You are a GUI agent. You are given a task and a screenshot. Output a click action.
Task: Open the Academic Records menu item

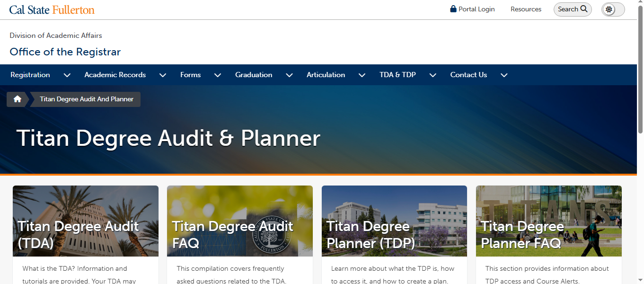(115, 75)
